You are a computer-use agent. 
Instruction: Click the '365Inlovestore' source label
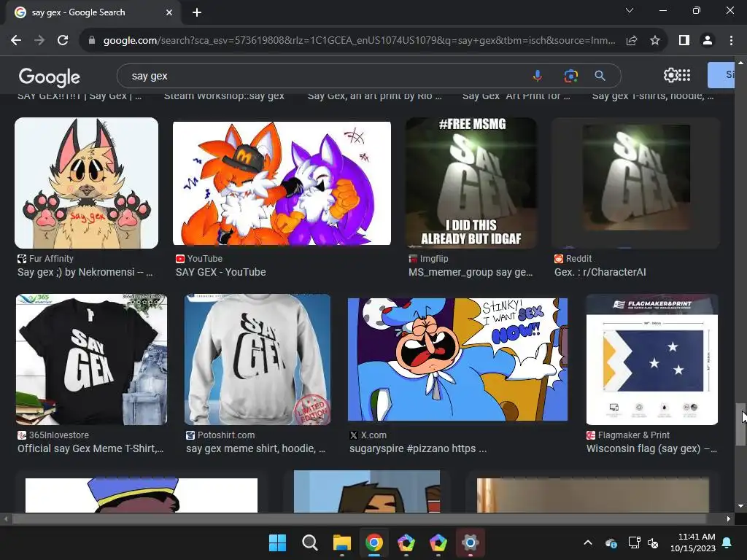pyautogui.click(x=58, y=435)
